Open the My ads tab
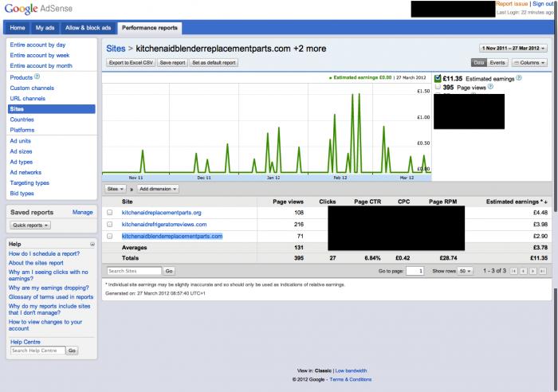 pyautogui.click(x=45, y=28)
